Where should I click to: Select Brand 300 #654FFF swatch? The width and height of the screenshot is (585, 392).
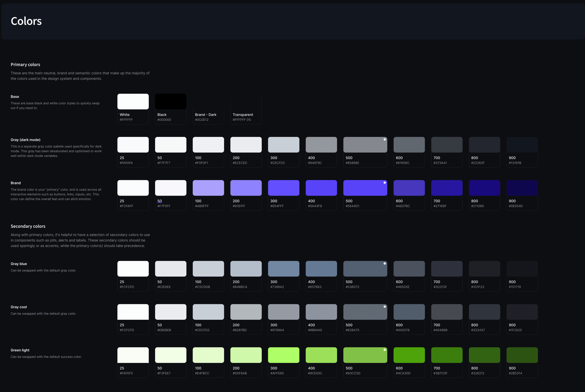tap(284, 188)
